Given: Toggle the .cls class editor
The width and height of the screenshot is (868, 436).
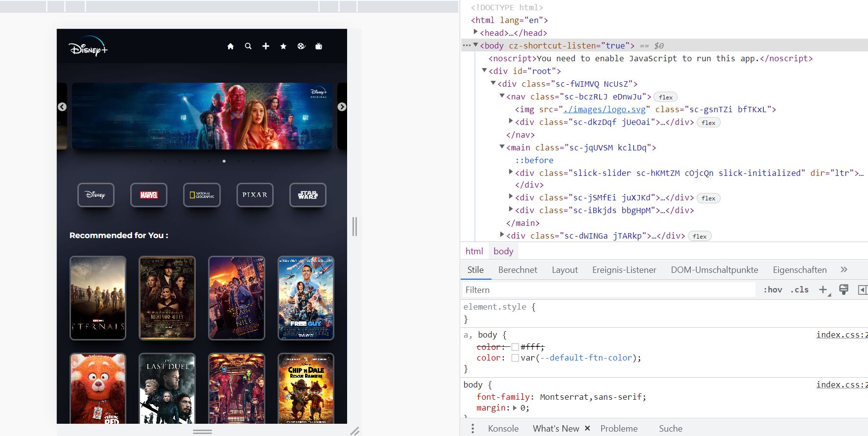Looking at the screenshot, I should (x=799, y=290).
